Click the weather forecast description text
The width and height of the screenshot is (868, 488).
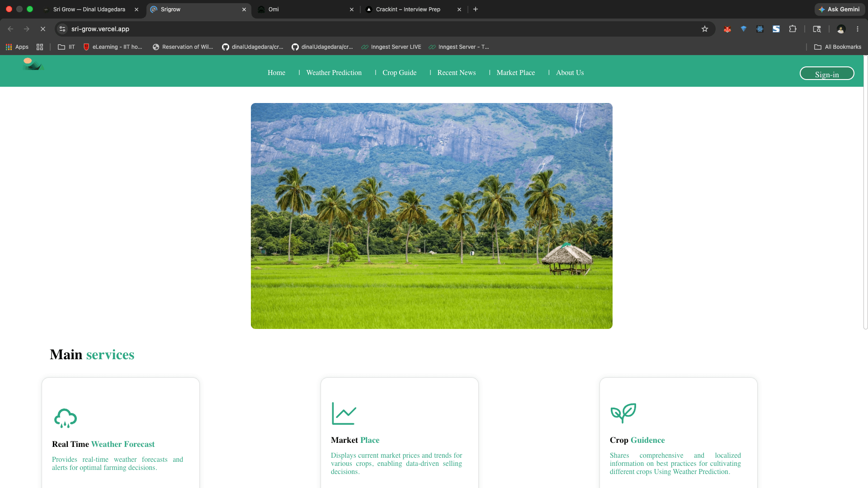click(118, 464)
